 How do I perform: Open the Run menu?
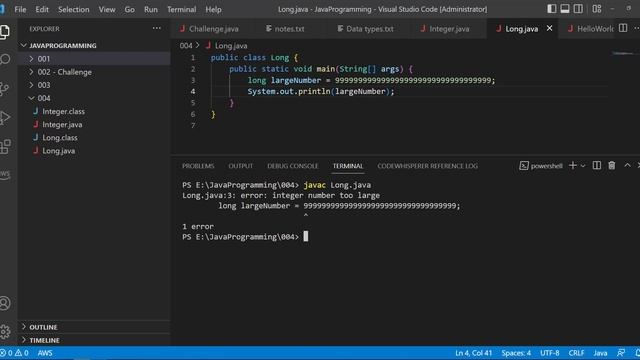(x=151, y=9)
